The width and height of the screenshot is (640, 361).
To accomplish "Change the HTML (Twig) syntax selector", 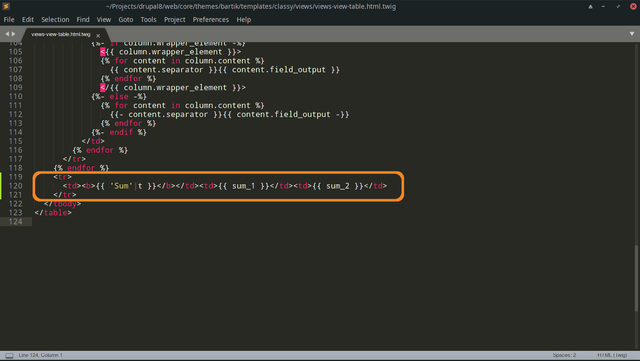I will point(612,355).
